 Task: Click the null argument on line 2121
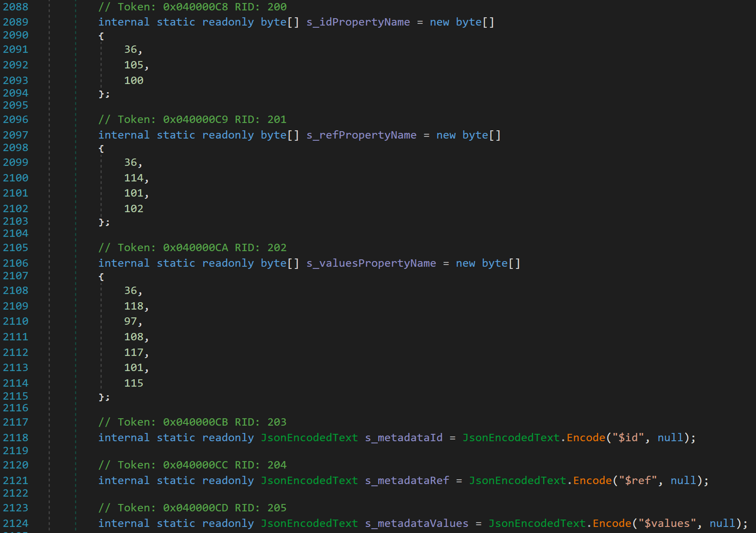683,481
